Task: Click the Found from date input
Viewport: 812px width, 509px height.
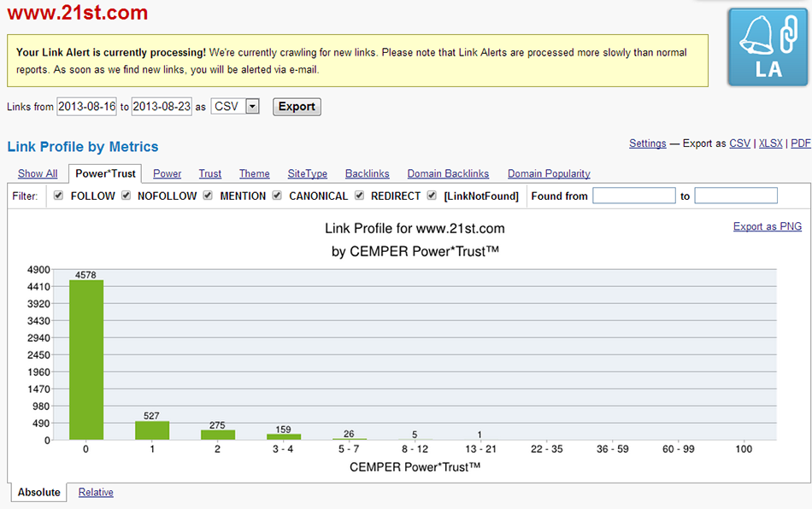Action: 634,196
